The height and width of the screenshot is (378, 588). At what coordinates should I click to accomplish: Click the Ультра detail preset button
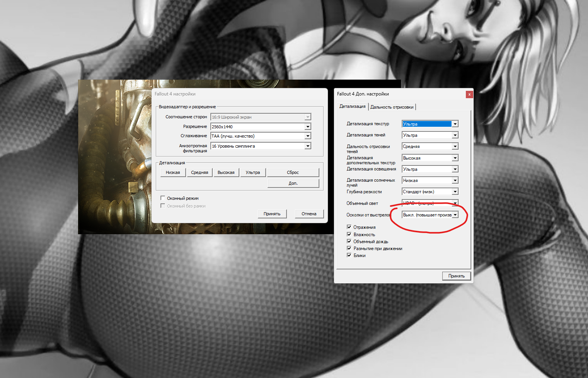tap(253, 172)
